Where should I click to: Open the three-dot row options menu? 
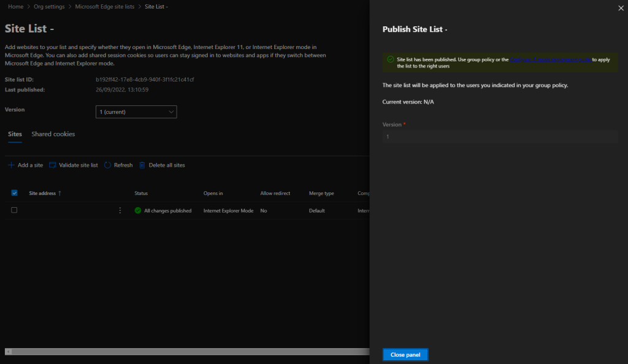click(120, 210)
